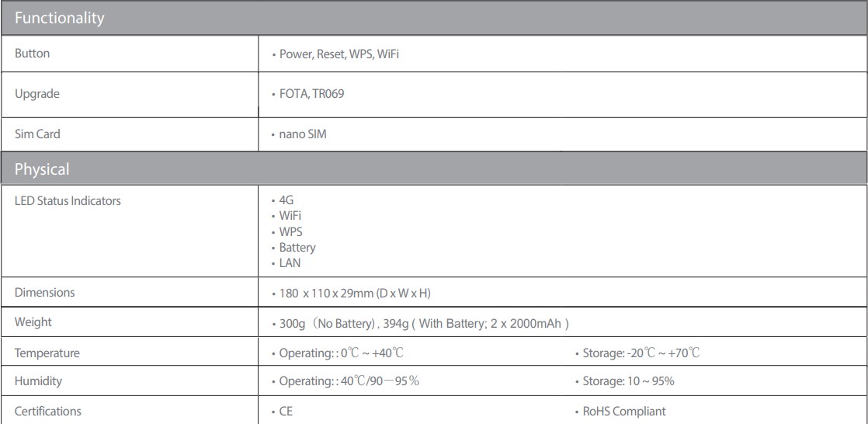868x424 pixels.
Task: Select the CE certification value
Action: coord(287,412)
